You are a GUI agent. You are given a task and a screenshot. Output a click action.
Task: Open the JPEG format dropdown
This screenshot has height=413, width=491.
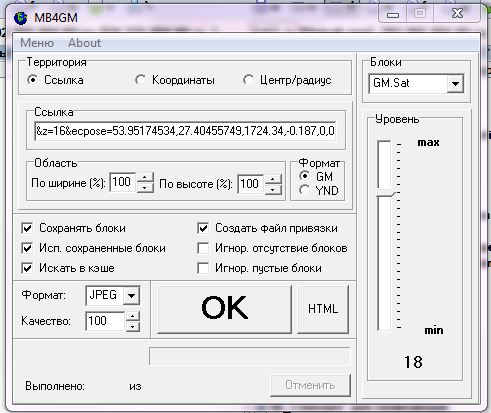(x=131, y=295)
